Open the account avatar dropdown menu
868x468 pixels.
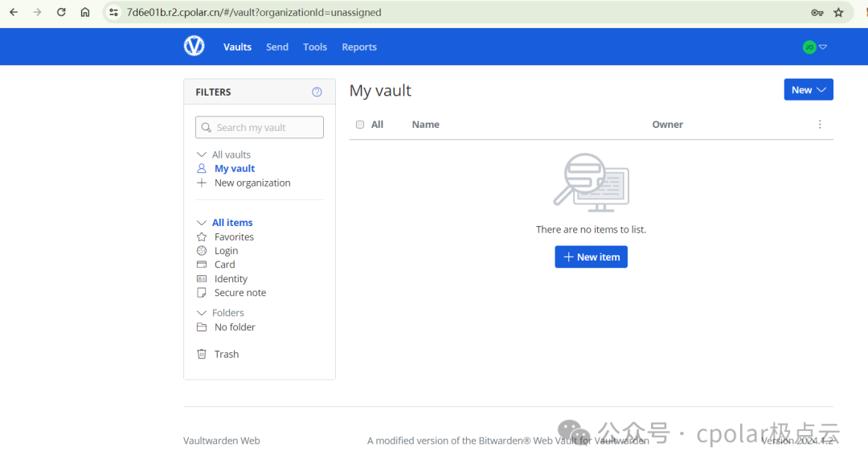coord(814,47)
